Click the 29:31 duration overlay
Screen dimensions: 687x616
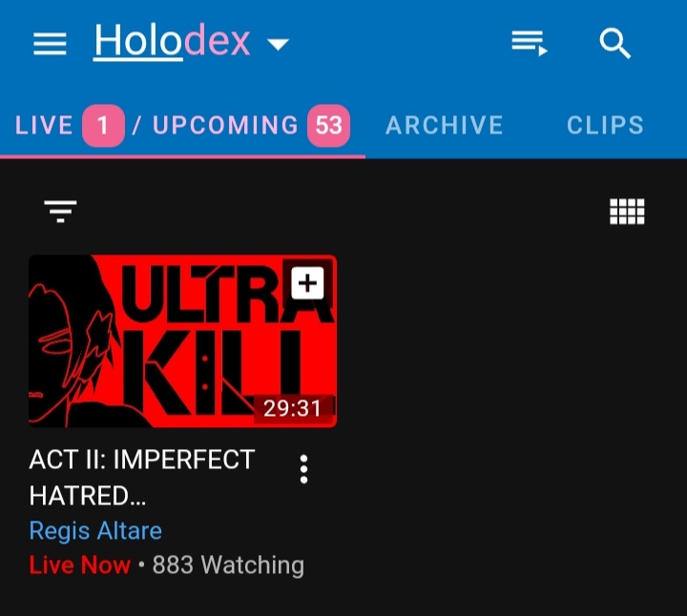pos(292,409)
